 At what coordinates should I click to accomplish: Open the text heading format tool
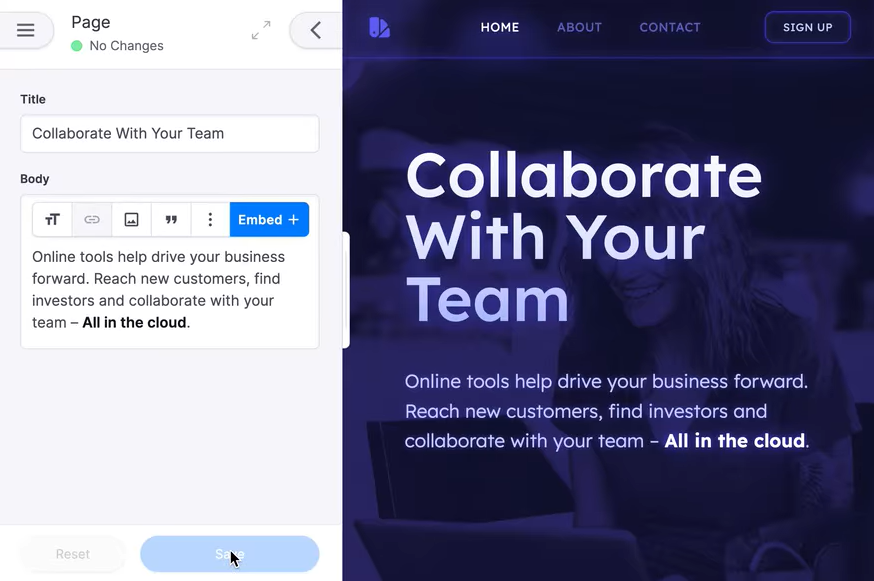(52, 220)
